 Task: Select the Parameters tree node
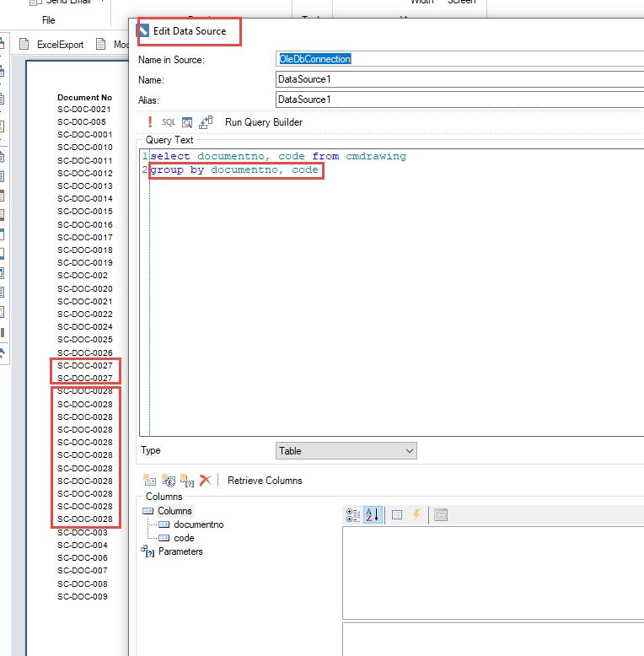tap(180, 551)
